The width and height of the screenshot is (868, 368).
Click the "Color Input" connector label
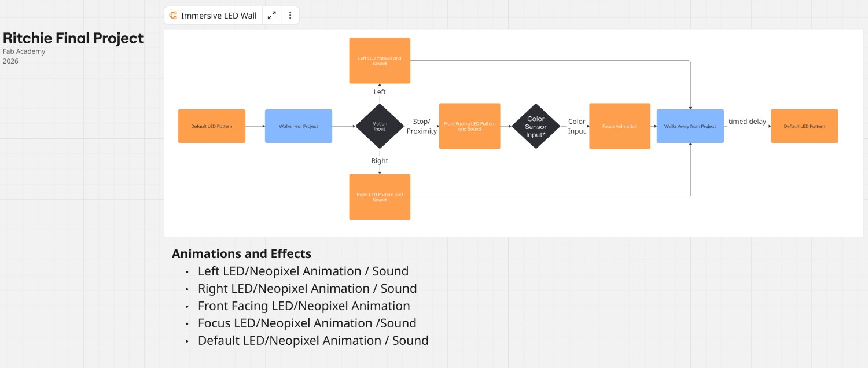click(577, 126)
